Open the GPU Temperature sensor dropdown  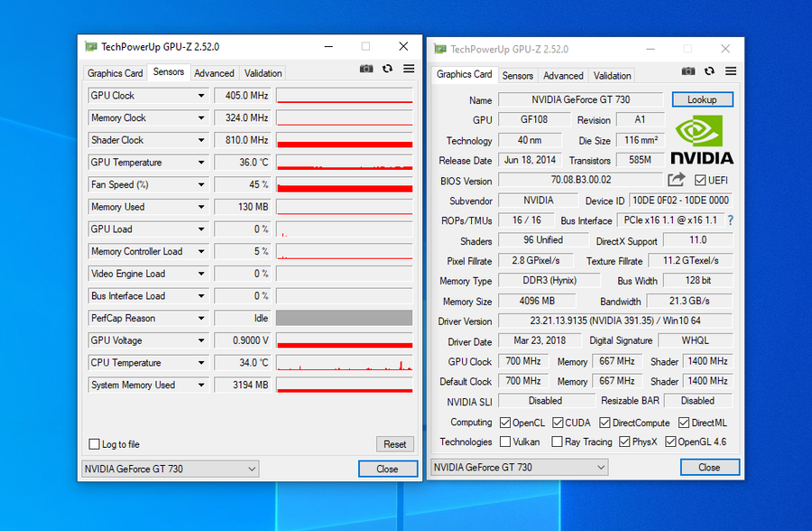click(201, 163)
